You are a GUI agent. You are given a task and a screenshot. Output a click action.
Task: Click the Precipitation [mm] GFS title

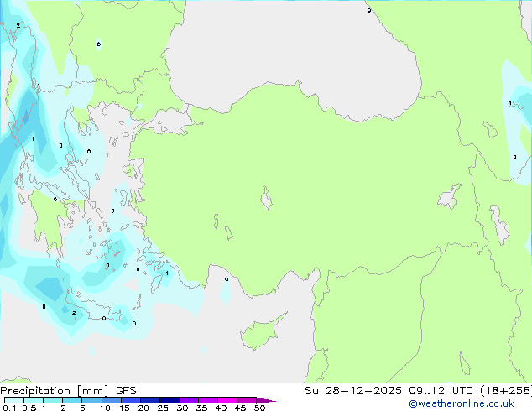click(x=68, y=390)
